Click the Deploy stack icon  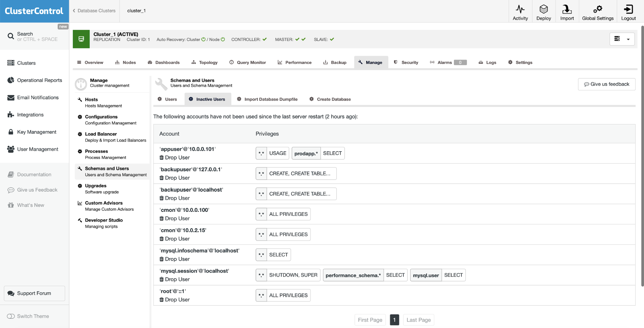pos(543,9)
